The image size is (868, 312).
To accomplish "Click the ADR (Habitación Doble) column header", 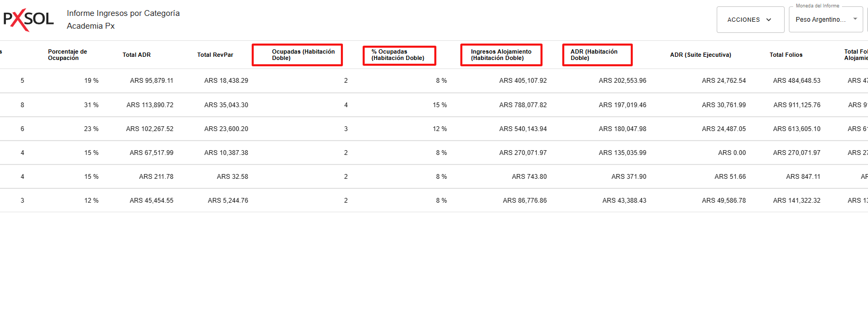I will [x=597, y=55].
